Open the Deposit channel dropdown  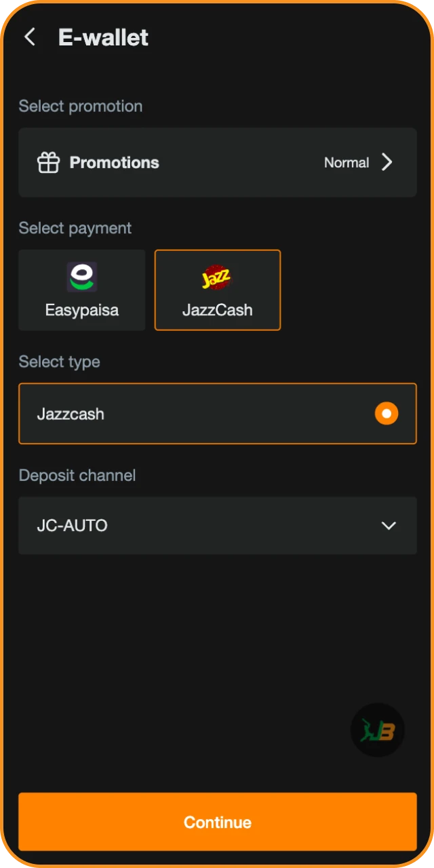click(x=217, y=526)
